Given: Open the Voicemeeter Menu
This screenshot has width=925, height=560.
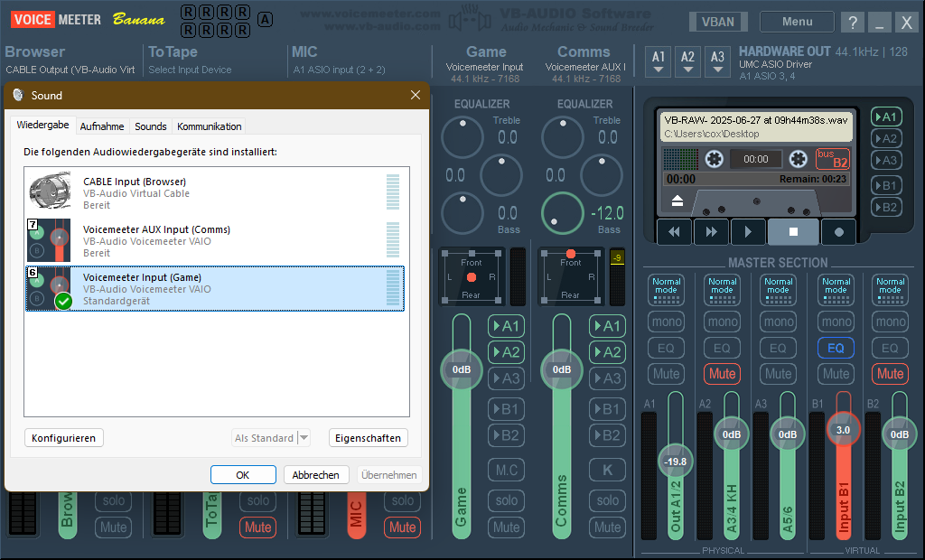Looking at the screenshot, I should pos(797,22).
